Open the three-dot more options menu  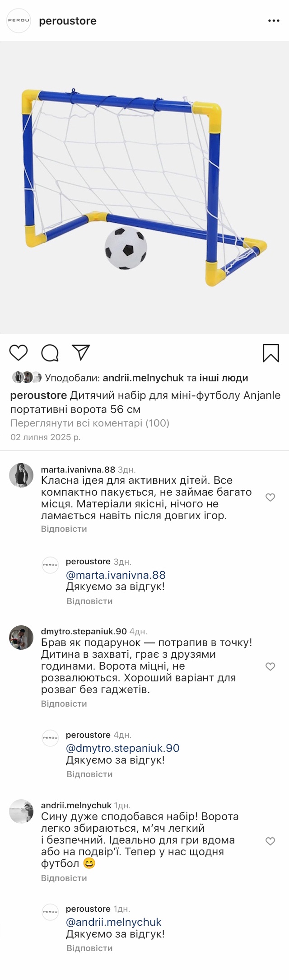pos(274,21)
